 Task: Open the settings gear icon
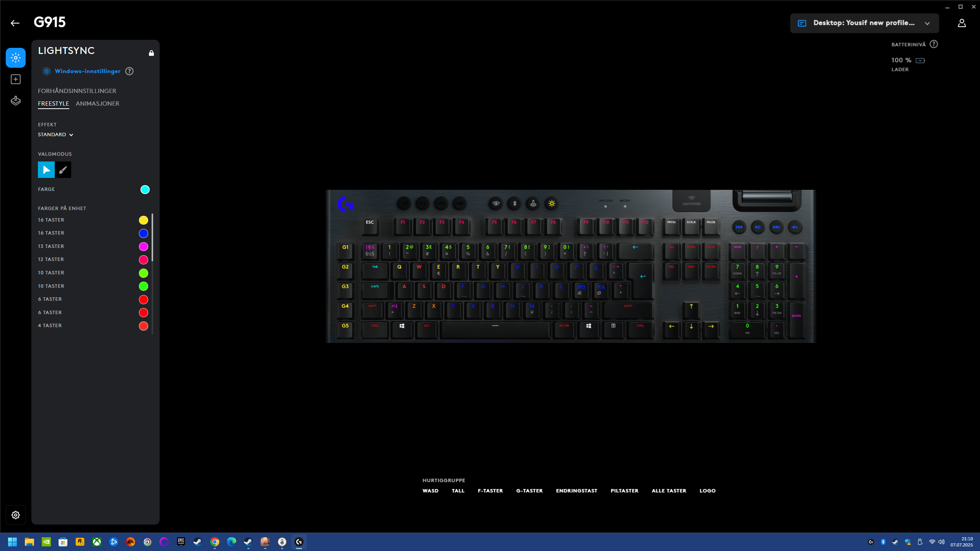[x=16, y=515]
